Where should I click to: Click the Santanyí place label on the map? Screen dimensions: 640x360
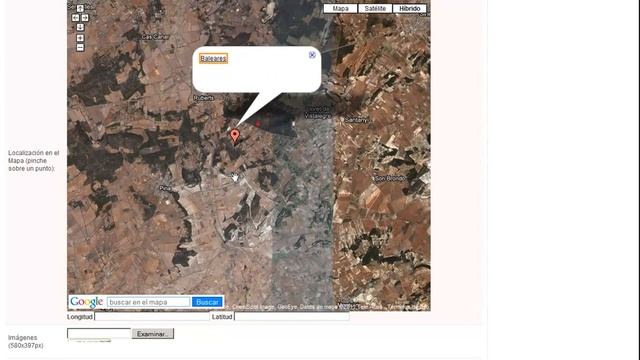click(x=356, y=120)
